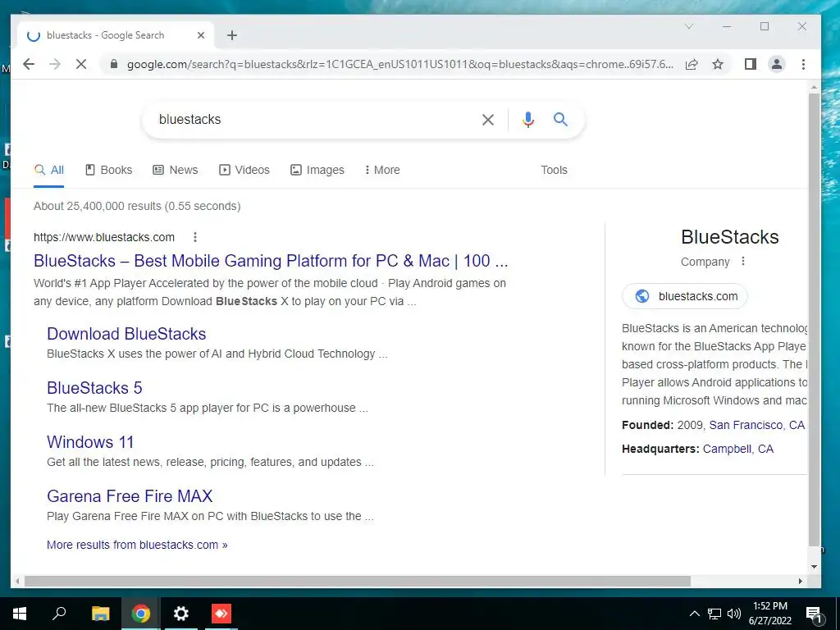840x630 pixels.
Task: Go back using the browser back arrow
Action: (29, 64)
